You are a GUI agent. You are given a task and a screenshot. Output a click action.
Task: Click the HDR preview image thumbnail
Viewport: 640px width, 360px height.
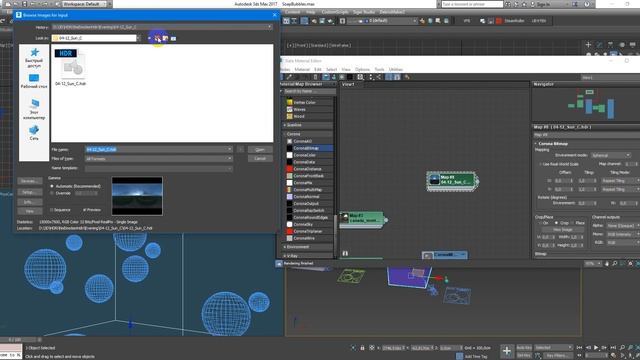point(137,196)
